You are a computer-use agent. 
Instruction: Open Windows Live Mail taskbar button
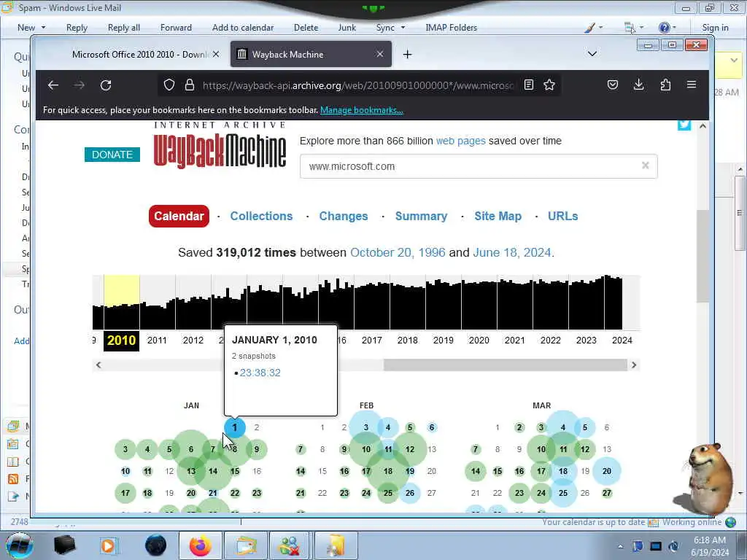pyautogui.click(x=245, y=545)
